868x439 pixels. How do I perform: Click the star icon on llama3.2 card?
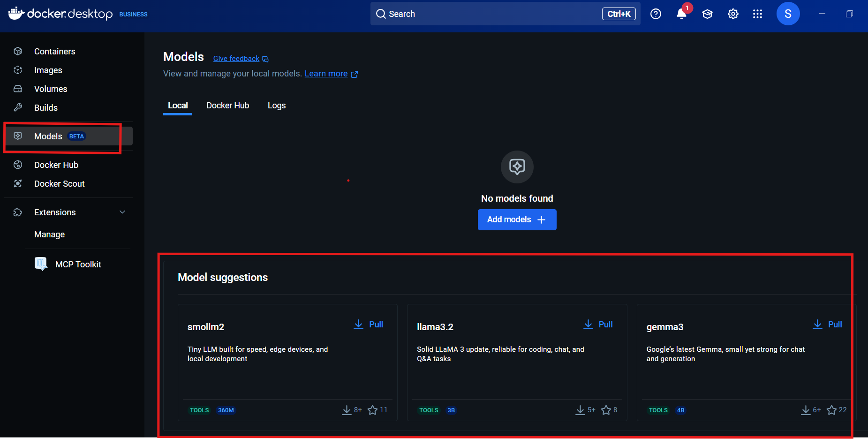606,410
